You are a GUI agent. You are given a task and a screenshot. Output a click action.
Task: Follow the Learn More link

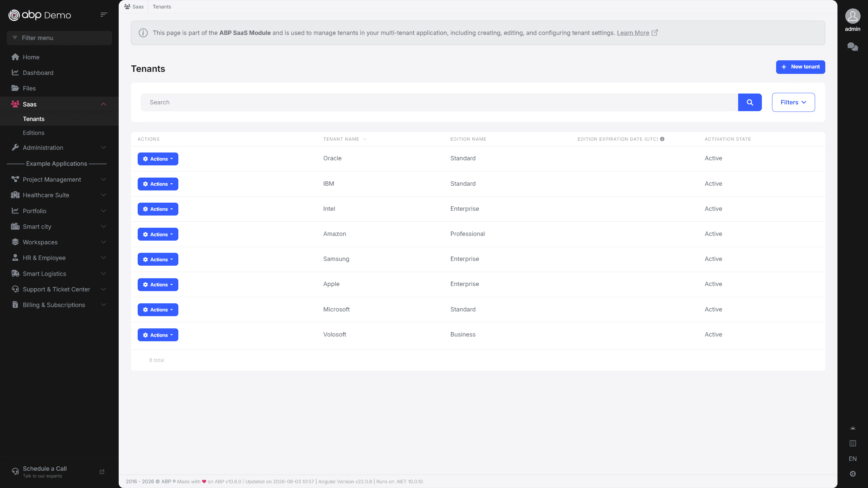pos(633,33)
